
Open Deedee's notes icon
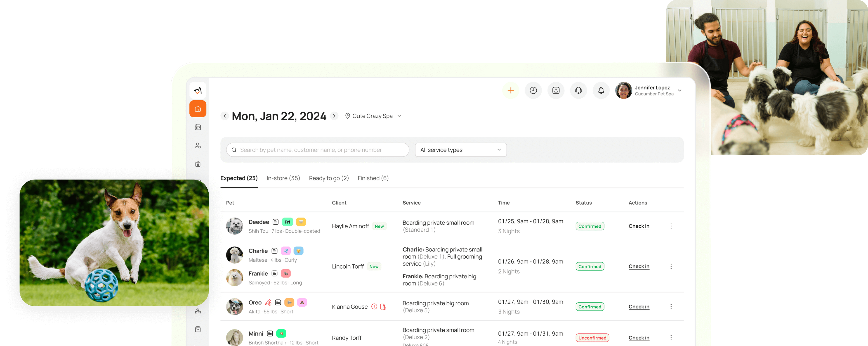275,222
